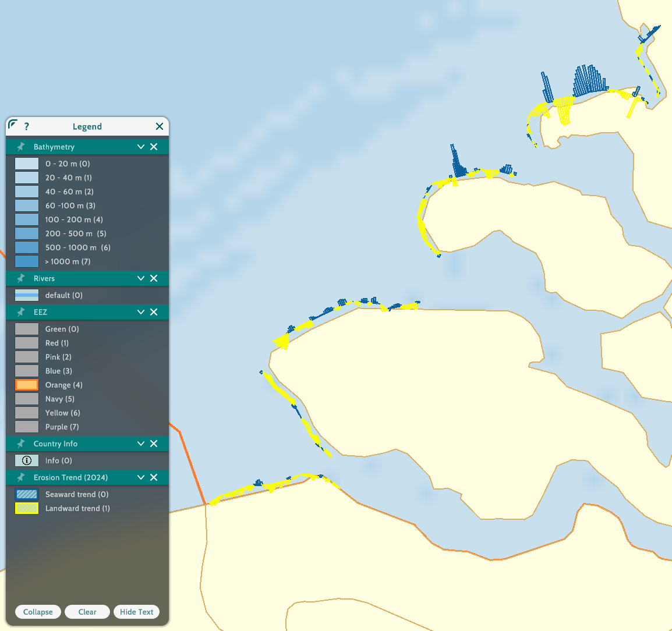Pin the Erosion Trend (2024) layer

tap(21, 477)
